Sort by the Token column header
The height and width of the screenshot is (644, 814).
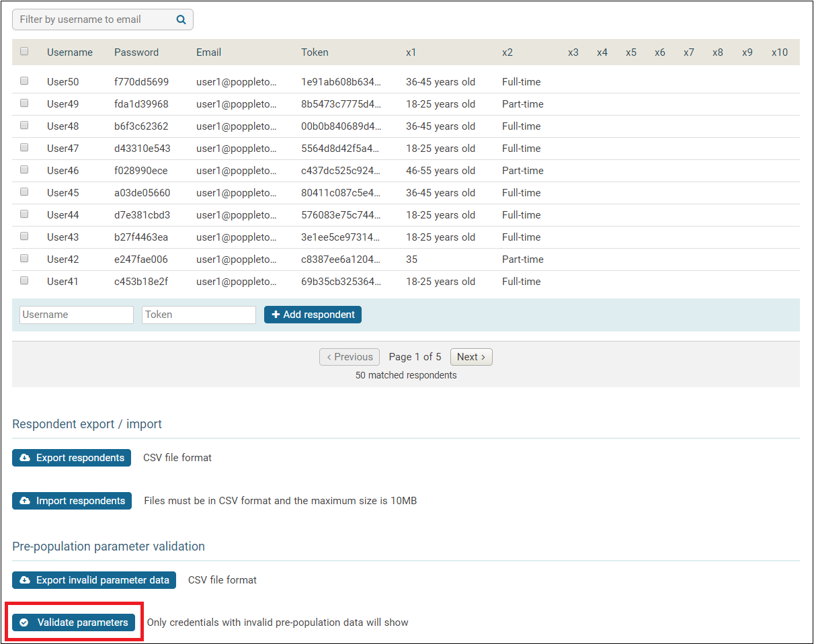(315, 52)
